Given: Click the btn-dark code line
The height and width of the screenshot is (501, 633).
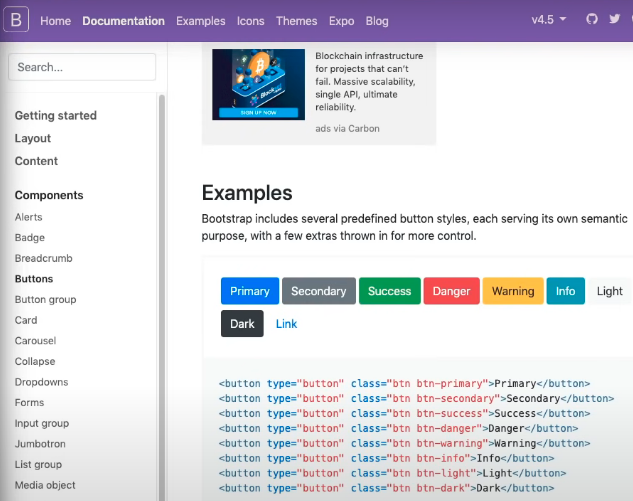Looking at the screenshot, I should (x=386, y=488).
